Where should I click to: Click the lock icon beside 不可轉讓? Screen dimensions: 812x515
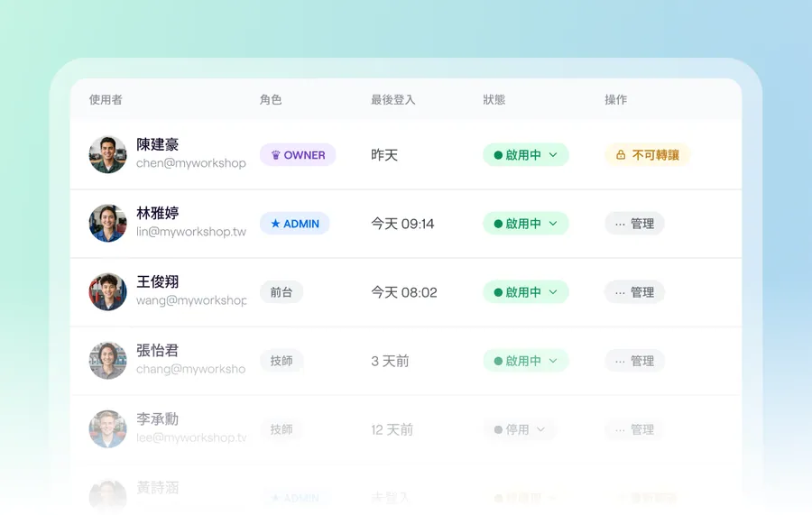tap(621, 155)
